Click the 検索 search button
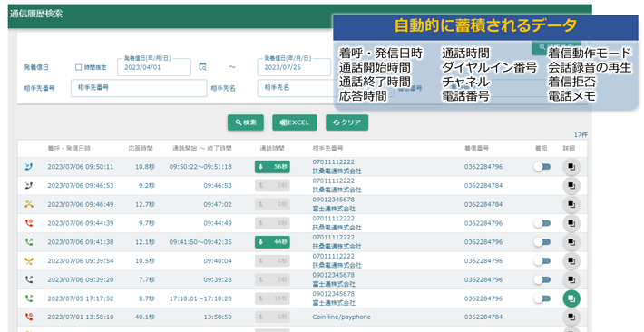The image size is (644, 332). pos(246,122)
